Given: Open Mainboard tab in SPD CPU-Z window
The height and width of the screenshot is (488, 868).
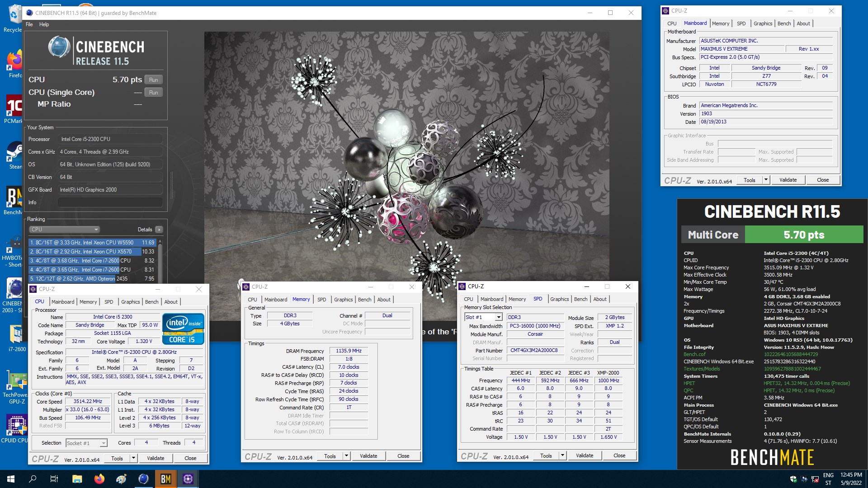Looking at the screenshot, I should click(x=492, y=299).
